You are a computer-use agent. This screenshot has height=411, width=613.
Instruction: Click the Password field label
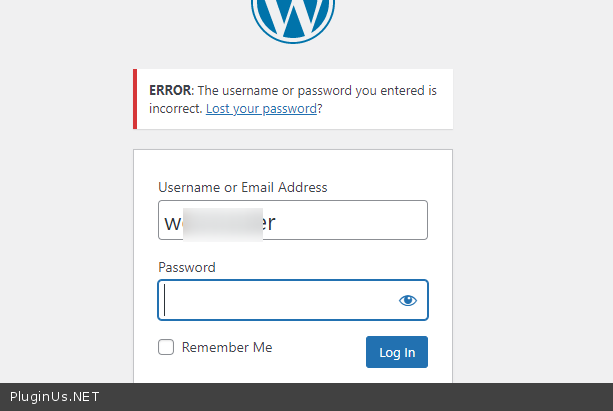pos(187,267)
